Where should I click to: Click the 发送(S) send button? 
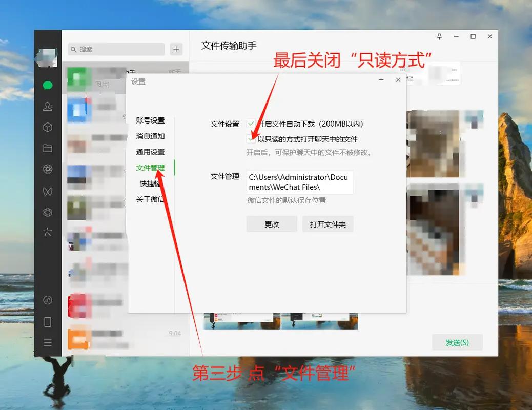point(457,342)
